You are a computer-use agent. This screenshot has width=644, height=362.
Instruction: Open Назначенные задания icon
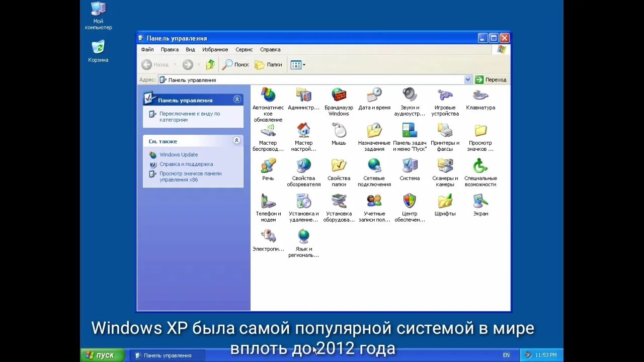(x=374, y=130)
